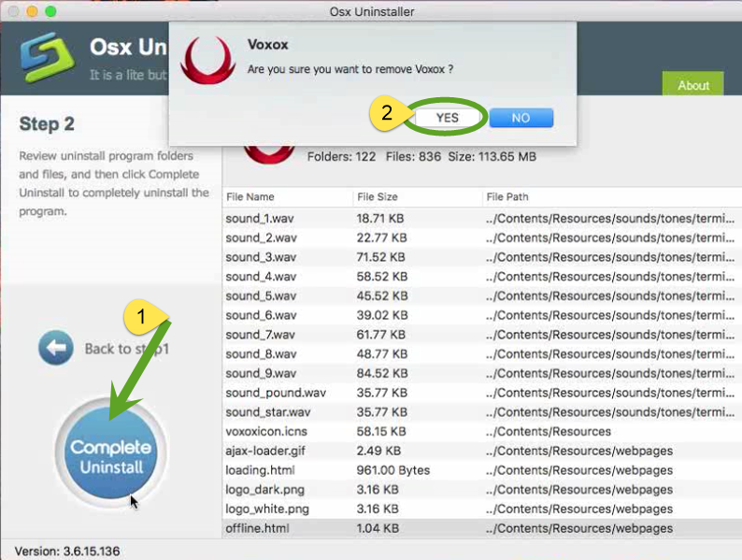Viewport: 742px width, 560px height.
Task: Select the voxoxicon.icns file
Action: coord(481,432)
